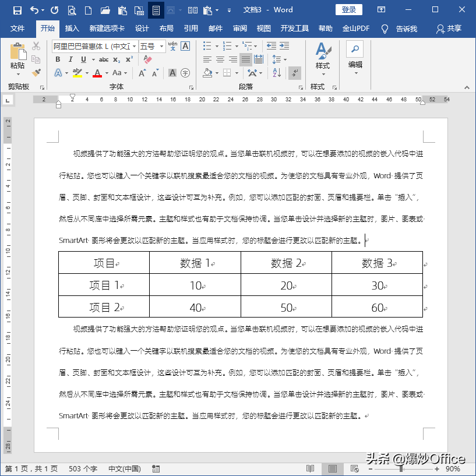Collapse the ribbon with the arrow

click(x=467, y=87)
